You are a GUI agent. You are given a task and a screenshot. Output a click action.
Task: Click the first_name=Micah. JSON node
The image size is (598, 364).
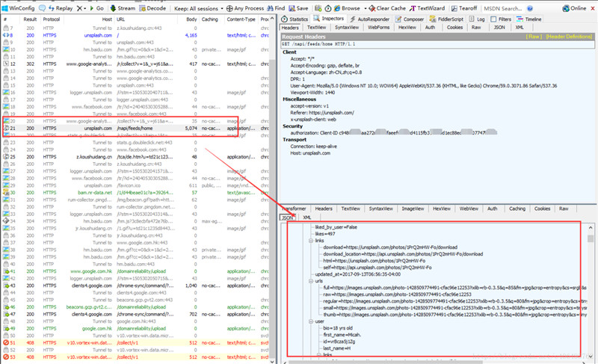[342, 335]
